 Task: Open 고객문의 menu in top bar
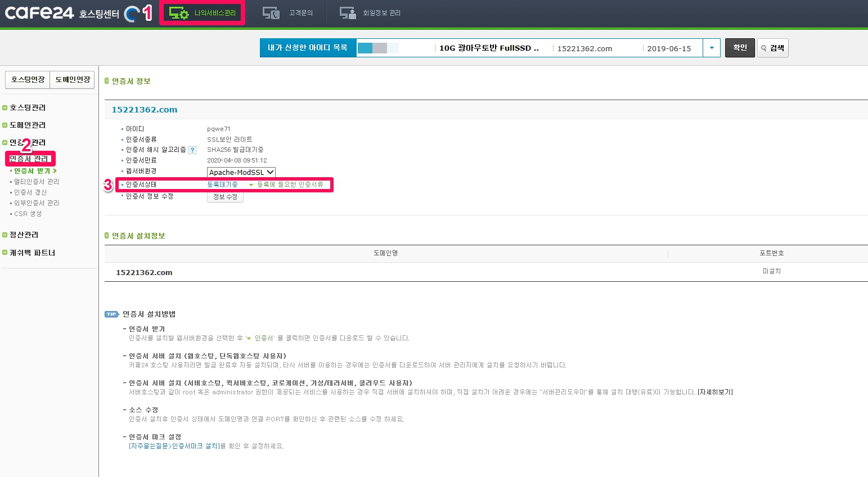[x=288, y=13]
